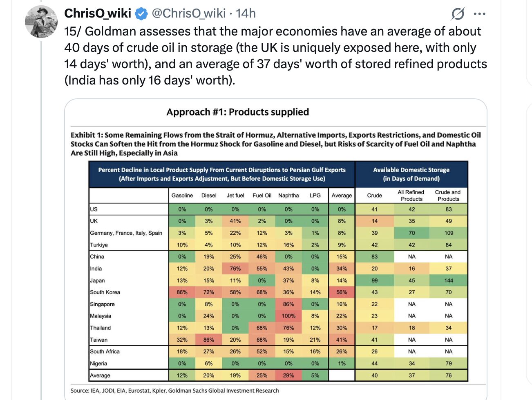Click the "Germany, France, Italy, Spain" row label

tap(126, 233)
